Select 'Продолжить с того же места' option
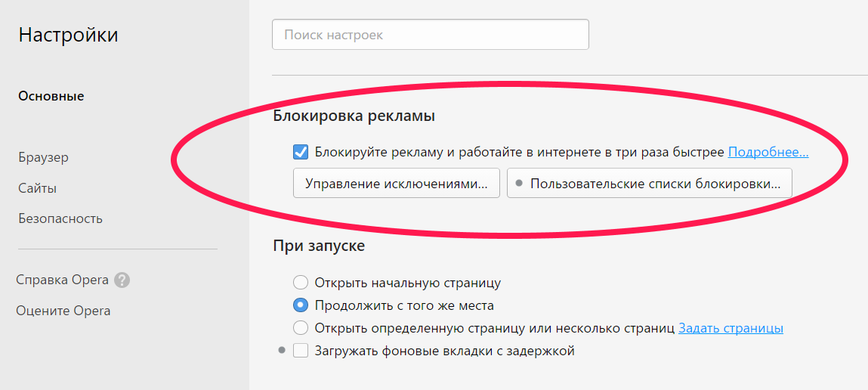Screen dimensions: 868x390 click(x=301, y=305)
